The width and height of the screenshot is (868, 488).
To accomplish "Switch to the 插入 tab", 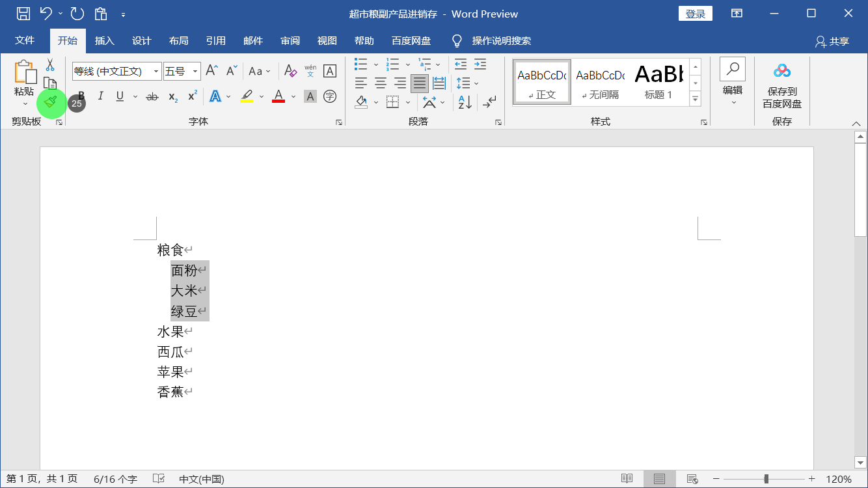I will pos(104,40).
